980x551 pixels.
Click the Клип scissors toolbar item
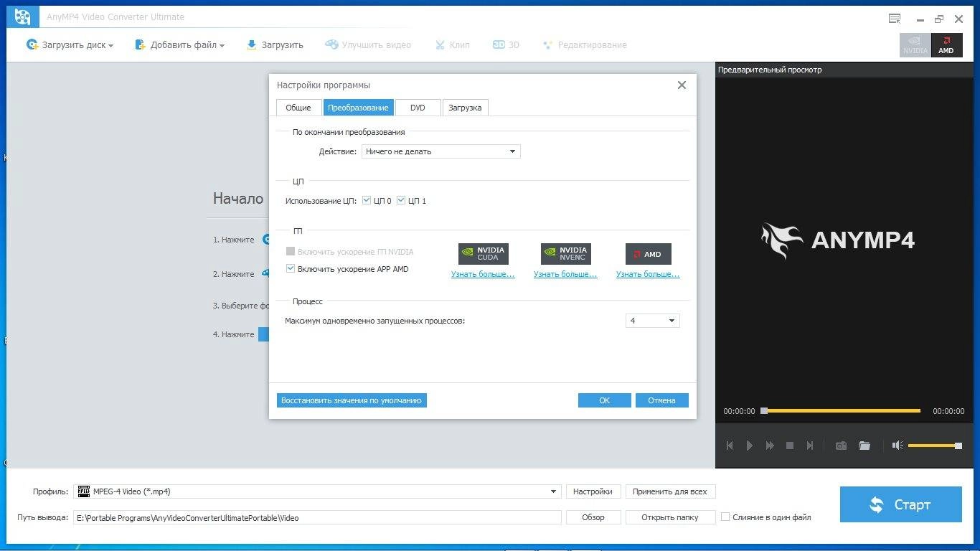pyautogui.click(x=452, y=45)
